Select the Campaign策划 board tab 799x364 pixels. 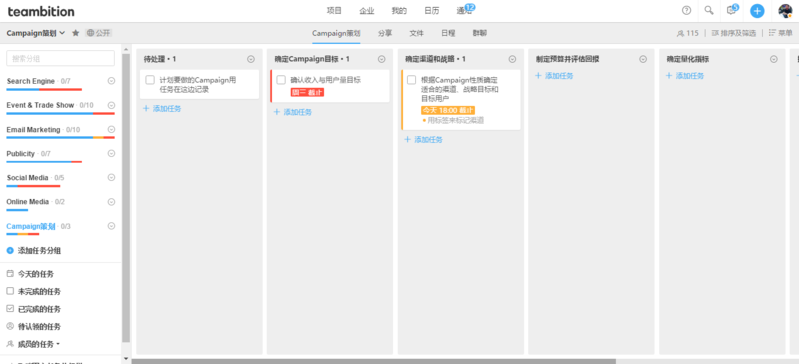pos(336,33)
